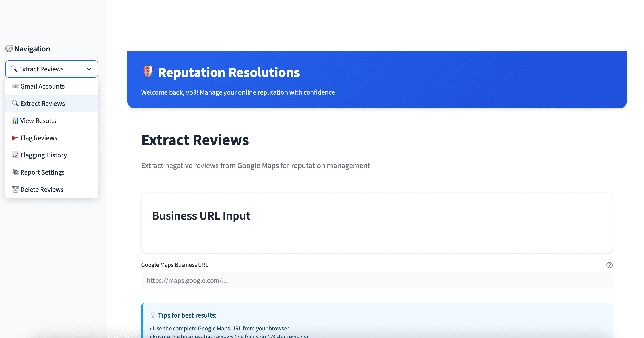Click the Google Maps Business URL input field
The width and height of the screenshot is (644, 338).
coord(375,280)
